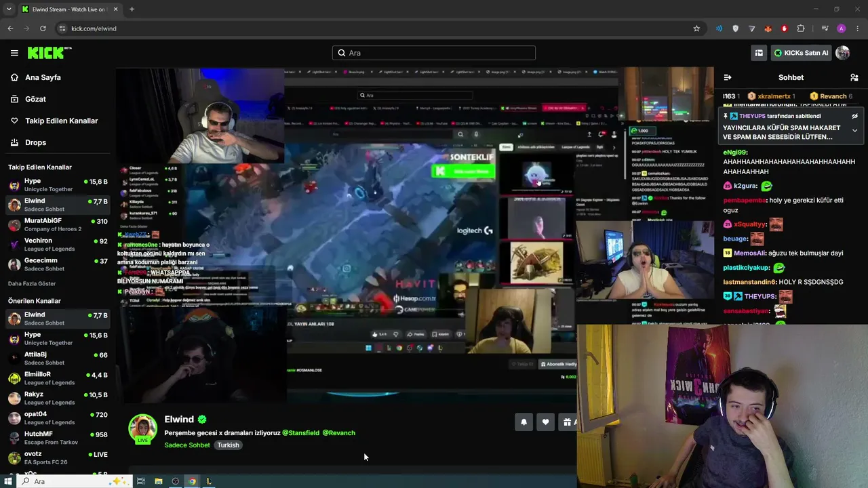
Task: Collapse the Sohbet chat panel
Action: (x=728, y=77)
